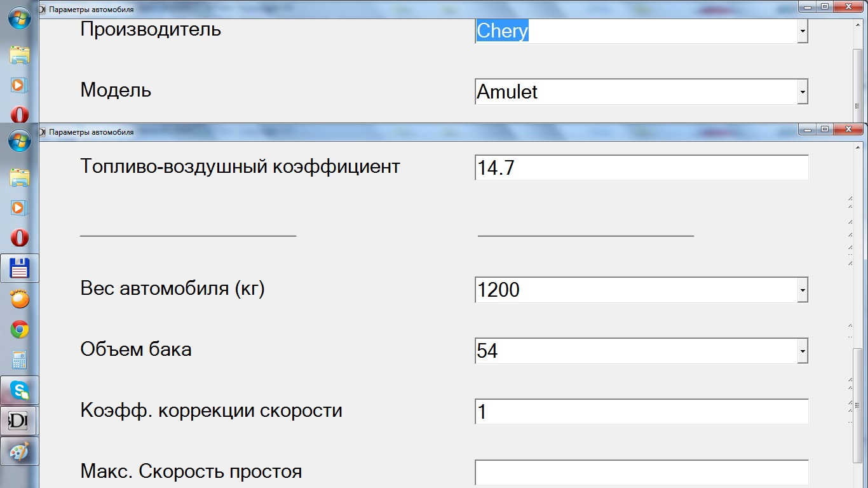Expand the Вес автомобиля (кг) dropdown arrow
Image resolution: width=868 pixels, height=488 pixels.
tap(803, 290)
